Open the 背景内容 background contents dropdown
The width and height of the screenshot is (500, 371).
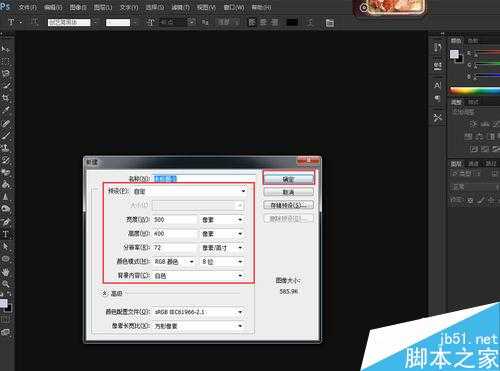(x=199, y=276)
